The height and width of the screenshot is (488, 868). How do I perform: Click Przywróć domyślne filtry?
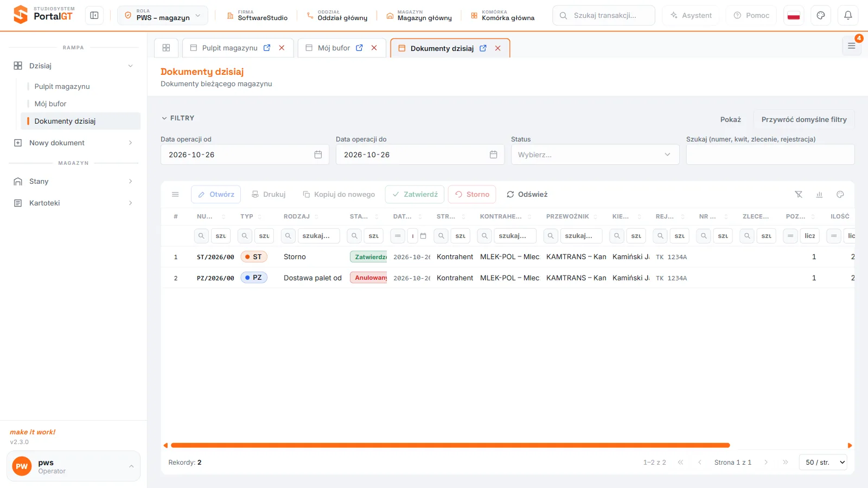pyautogui.click(x=804, y=119)
